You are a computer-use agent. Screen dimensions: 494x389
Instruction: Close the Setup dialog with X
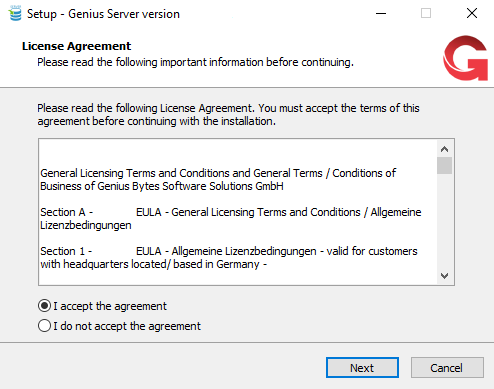pos(472,14)
